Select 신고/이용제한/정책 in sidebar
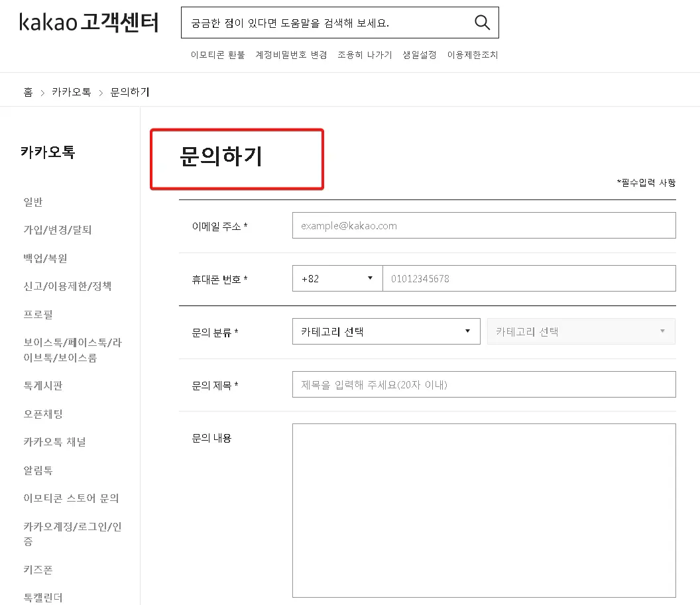700x605 pixels. pos(68,286)
